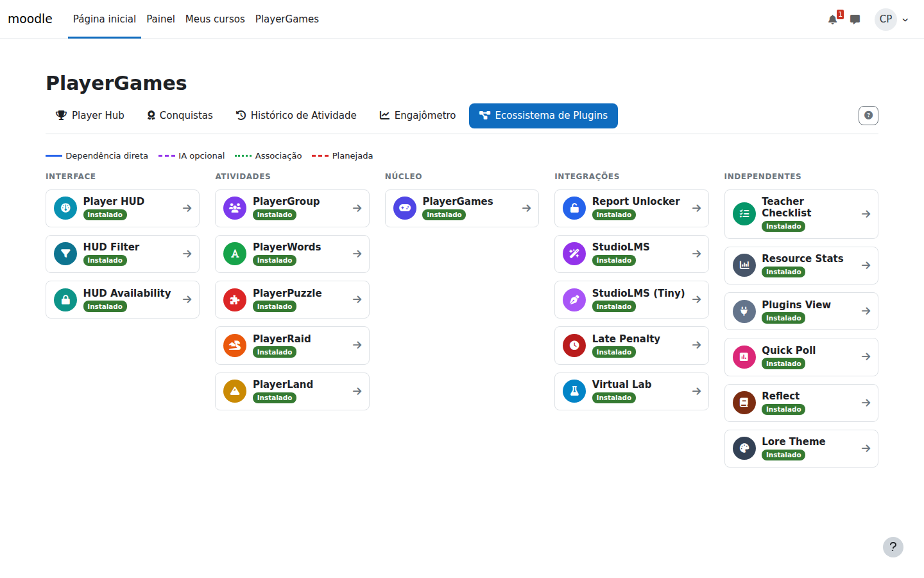The height and width of the screenshot is (578, 924).
Task: Click the Reflect book icon
Action: coord(744,403)
